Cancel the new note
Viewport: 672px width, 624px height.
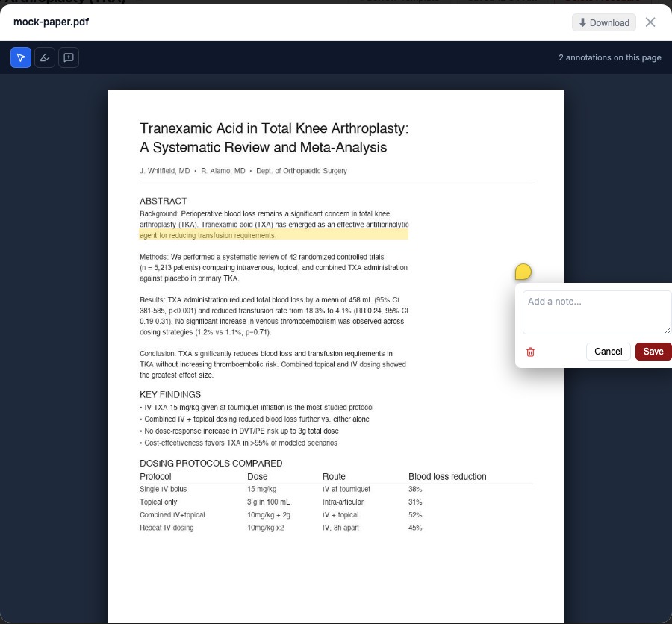[608, 352]
